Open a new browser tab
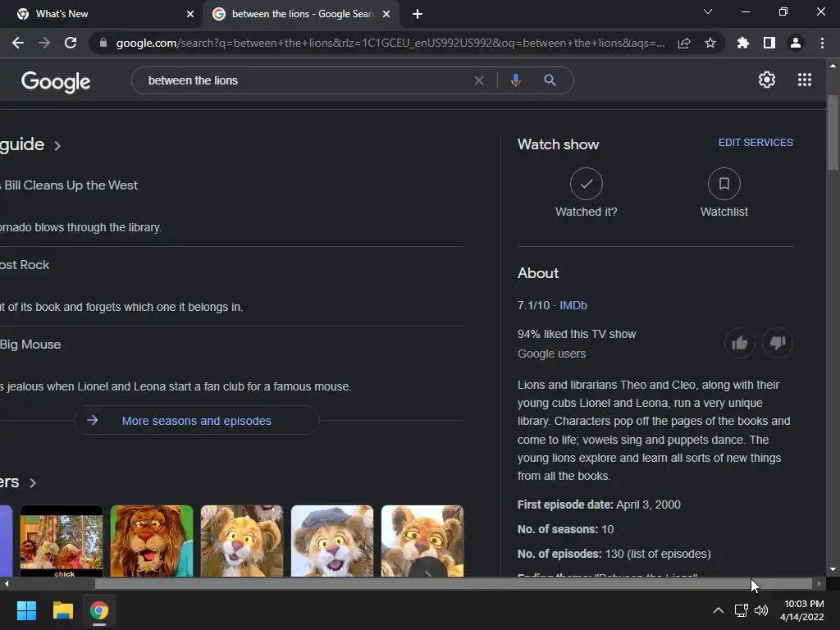Screen dimensions: 840x630 tap(418, 14)
